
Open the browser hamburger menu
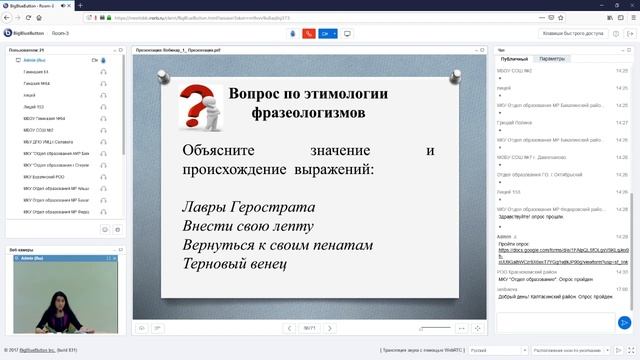[633, 18]
